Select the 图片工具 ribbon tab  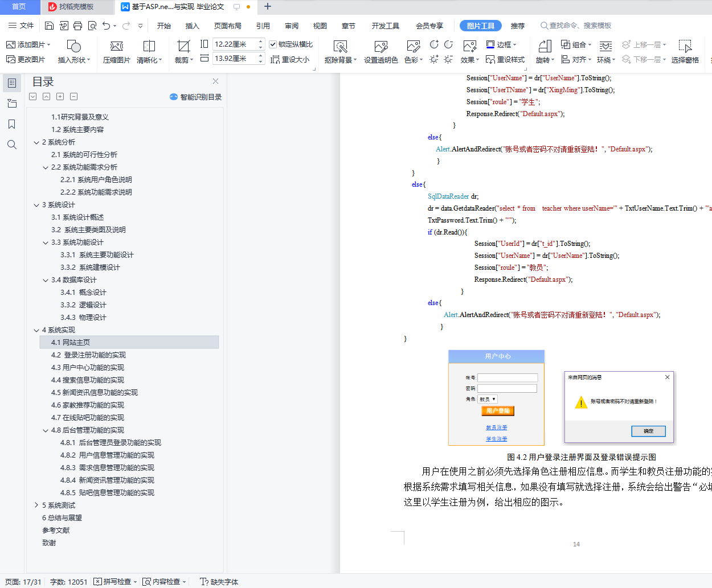(481, 26)
